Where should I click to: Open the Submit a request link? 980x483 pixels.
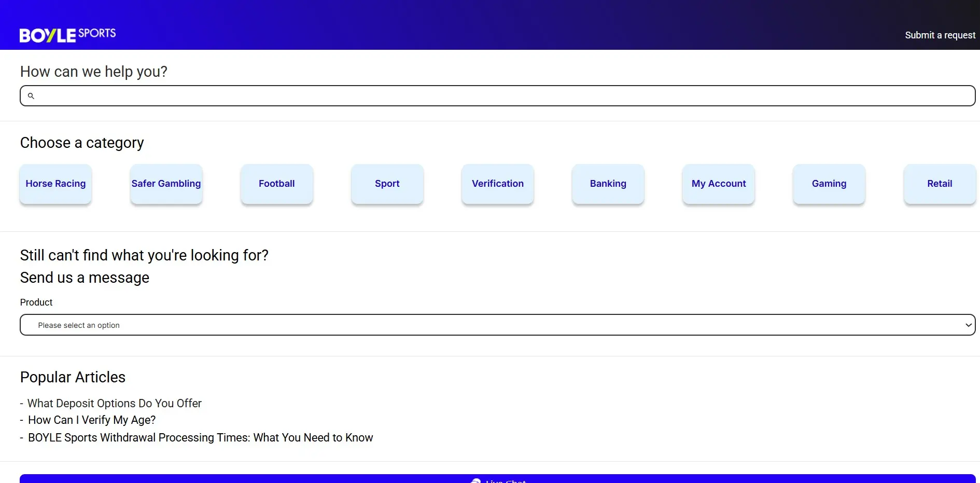[x=940, y=35]
